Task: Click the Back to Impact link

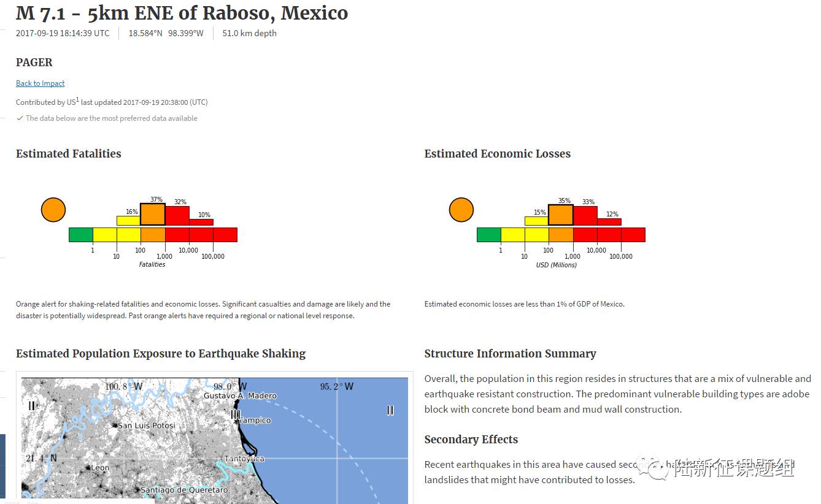Action: [40, 83]
